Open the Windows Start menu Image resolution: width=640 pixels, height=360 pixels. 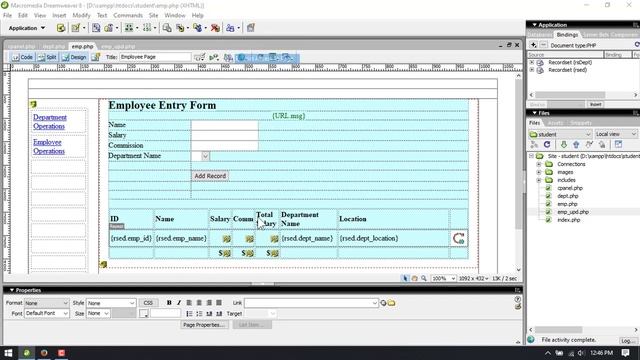[x=8, y=353]
